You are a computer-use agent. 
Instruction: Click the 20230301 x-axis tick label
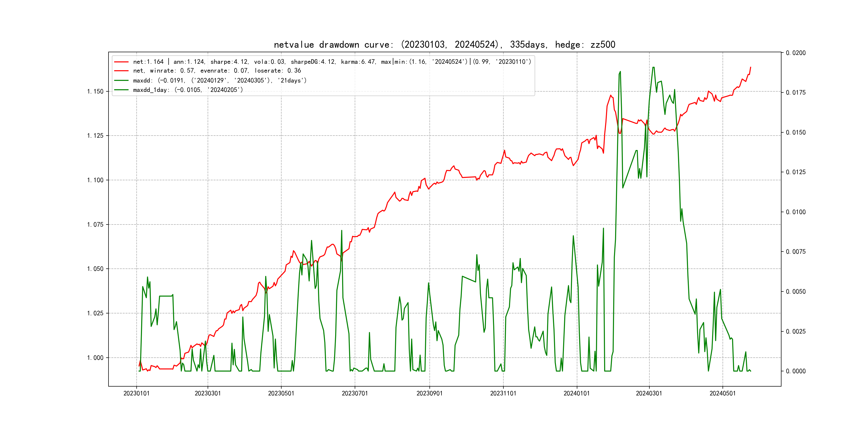[208, 393]
